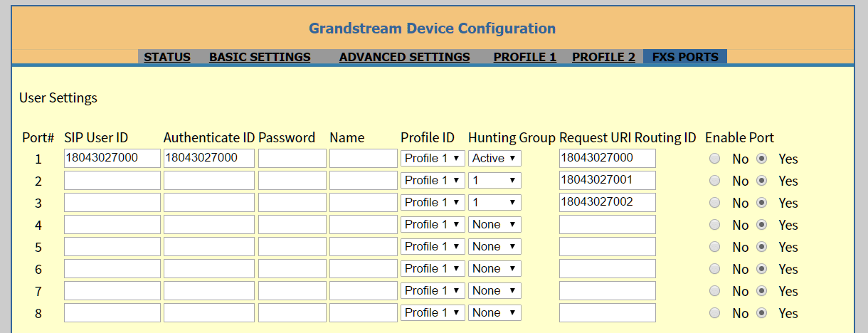Click Name field for port 3
This screenshot has width=868, height=333.
click(364, 202)
